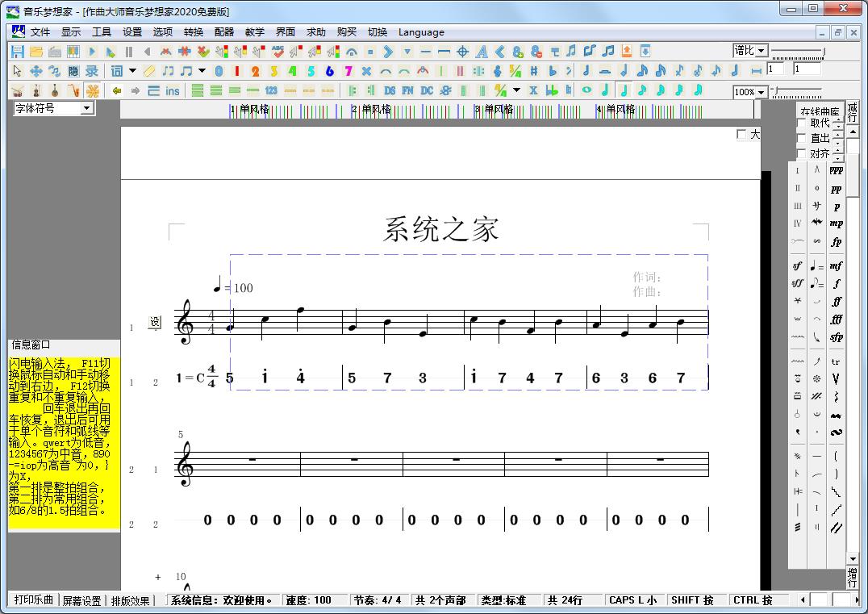
Task: Click the slider next to 谱比 dropdown
Action: tap(798, 52)
